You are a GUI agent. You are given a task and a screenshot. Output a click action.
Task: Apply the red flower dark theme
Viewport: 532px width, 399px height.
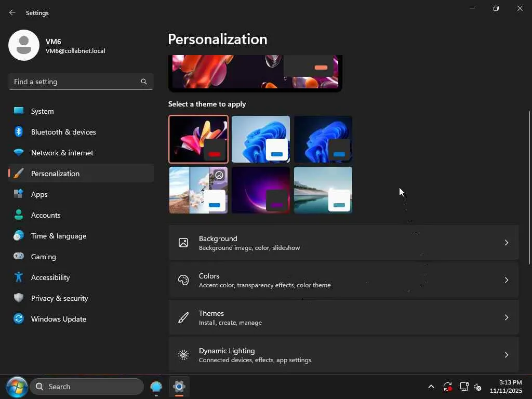point(198,139)
